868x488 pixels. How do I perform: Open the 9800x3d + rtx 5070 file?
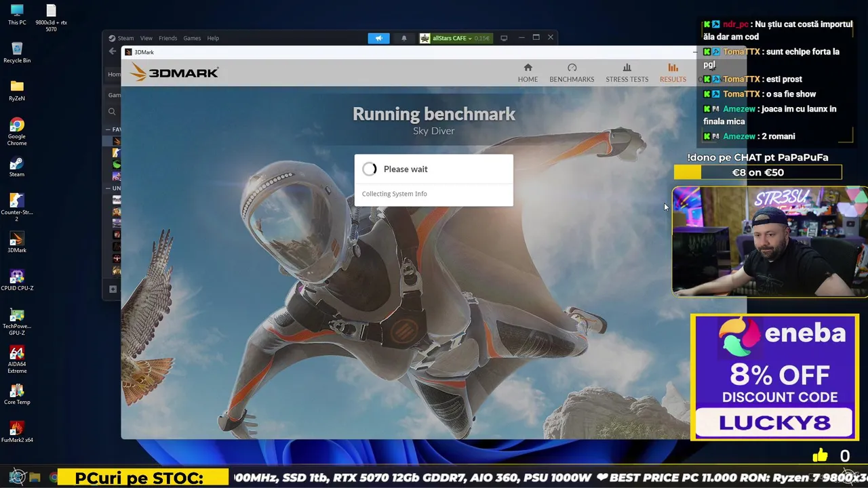point(51,18)
